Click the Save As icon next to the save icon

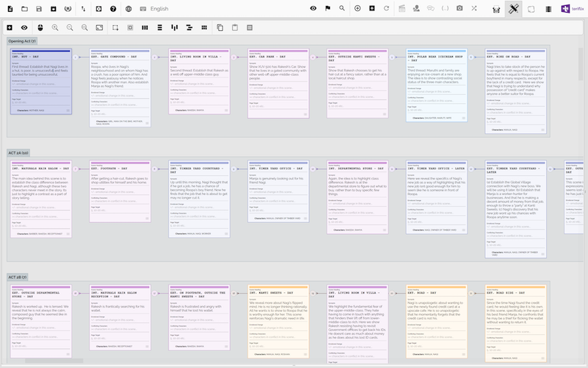53,9
